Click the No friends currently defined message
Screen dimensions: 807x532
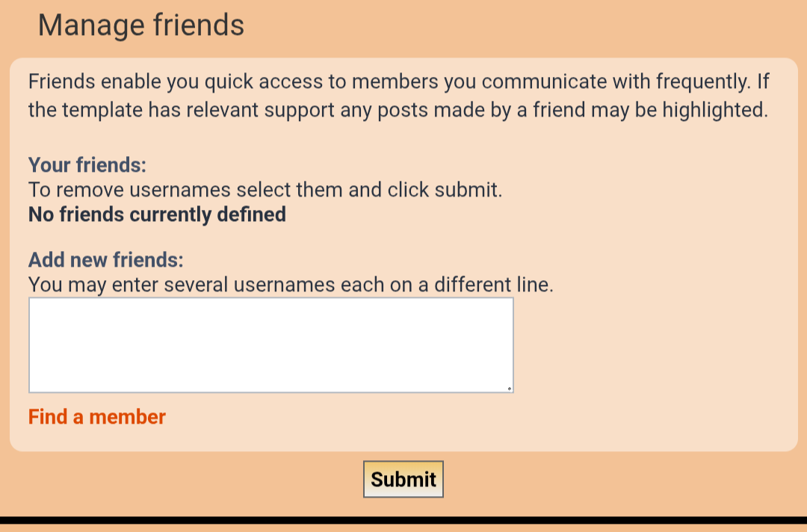[x=157, y=215]
